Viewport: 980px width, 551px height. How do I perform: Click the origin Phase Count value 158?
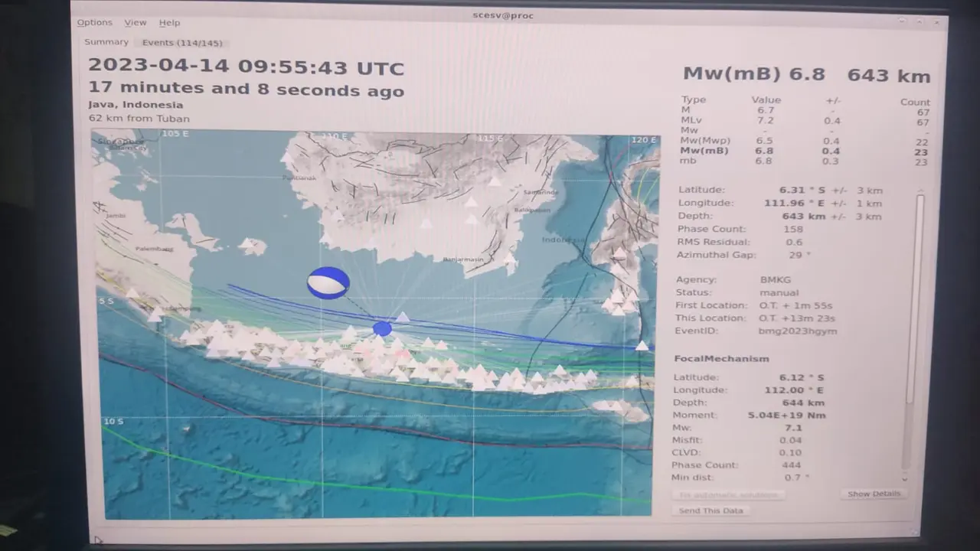pyautogui.click(x=792, y=229)
